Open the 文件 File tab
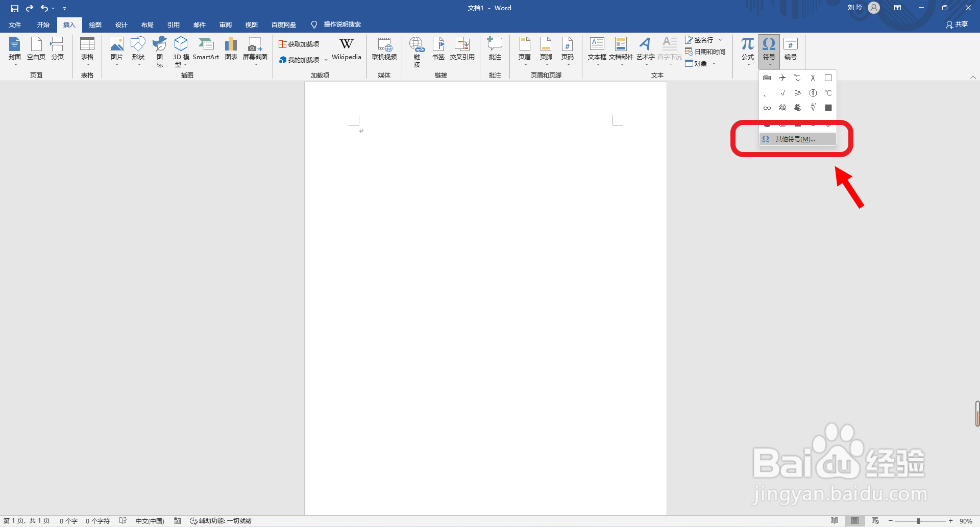Screen dimensions: 980x527 pyautogui.click(x=15, y=24)
